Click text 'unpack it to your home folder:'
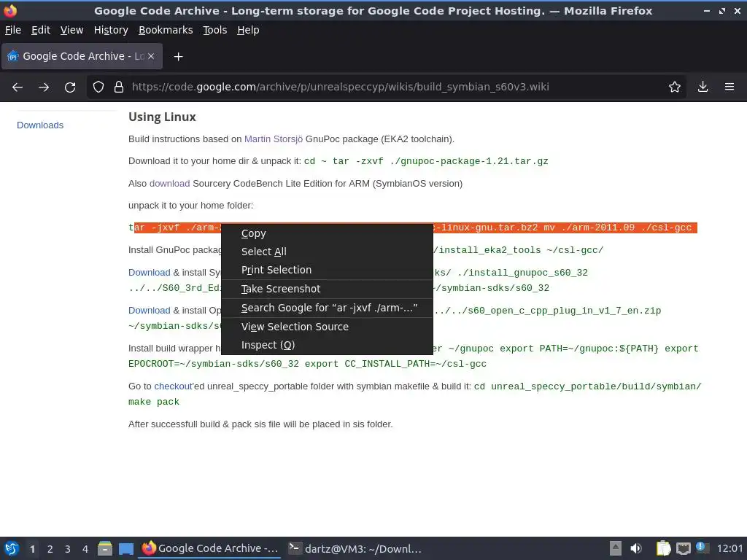 tap(190, 205)
